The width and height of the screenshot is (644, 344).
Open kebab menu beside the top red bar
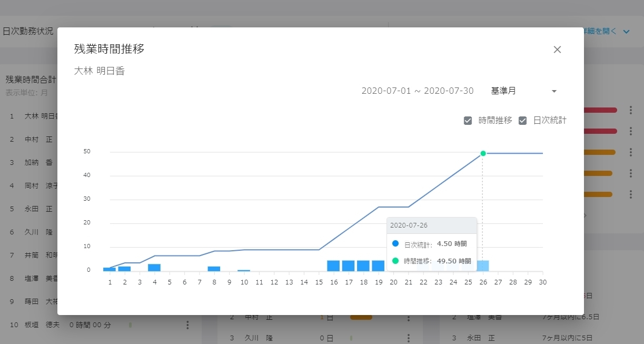(630, 110)
